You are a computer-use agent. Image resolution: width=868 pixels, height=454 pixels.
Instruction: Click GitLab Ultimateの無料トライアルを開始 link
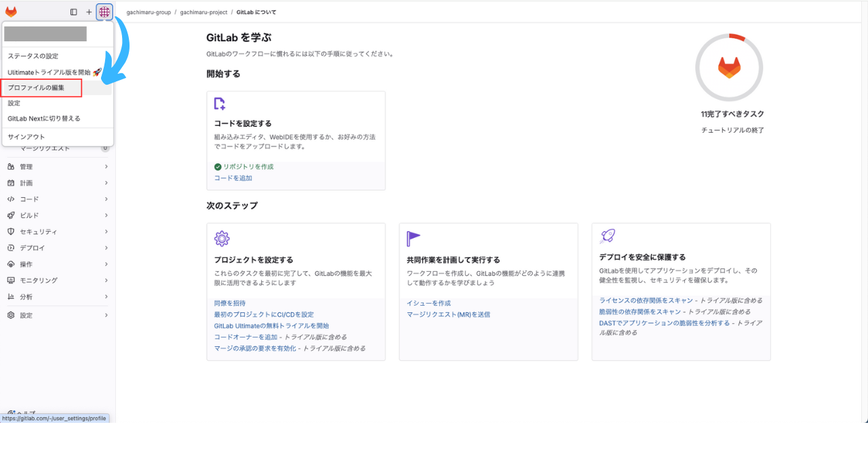[x=271, y=326]
